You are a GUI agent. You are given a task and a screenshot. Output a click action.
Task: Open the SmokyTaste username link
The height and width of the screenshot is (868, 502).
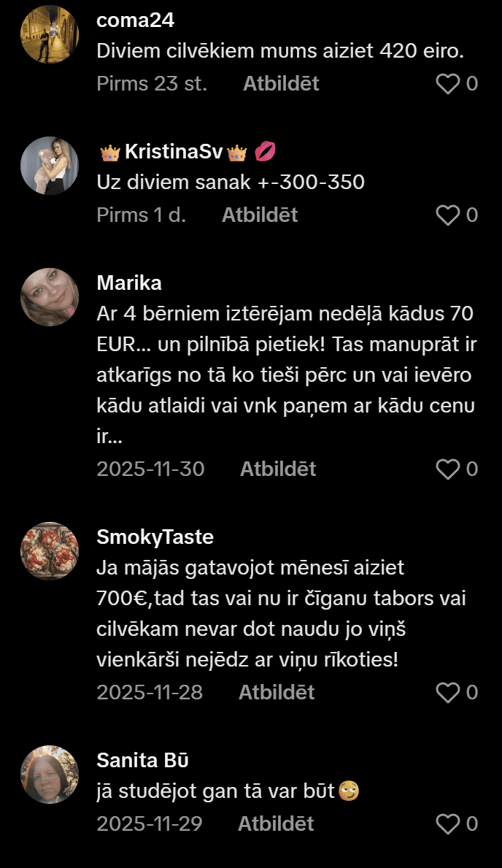(155, 537)
